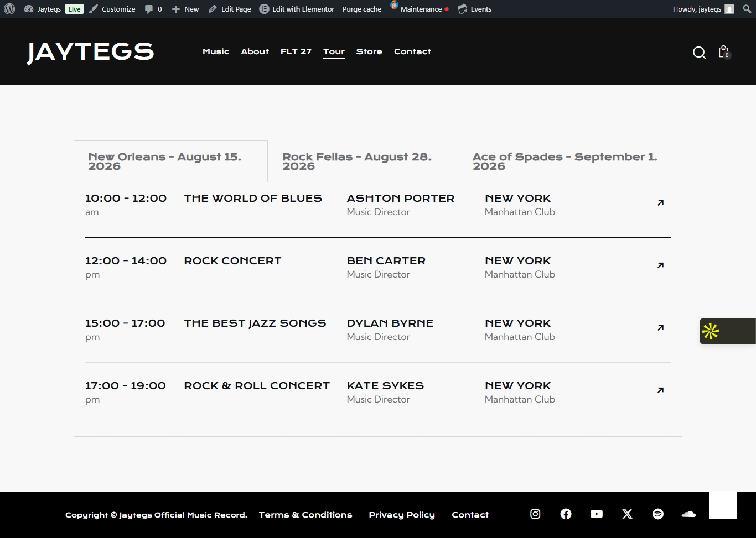Screen dimensions: 756x538
Task: Open the Customize theme option
Action: point(112,9)
